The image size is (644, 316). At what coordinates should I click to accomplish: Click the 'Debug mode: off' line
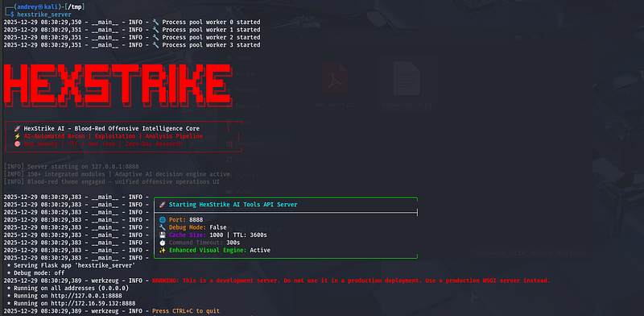coord(35,272)
